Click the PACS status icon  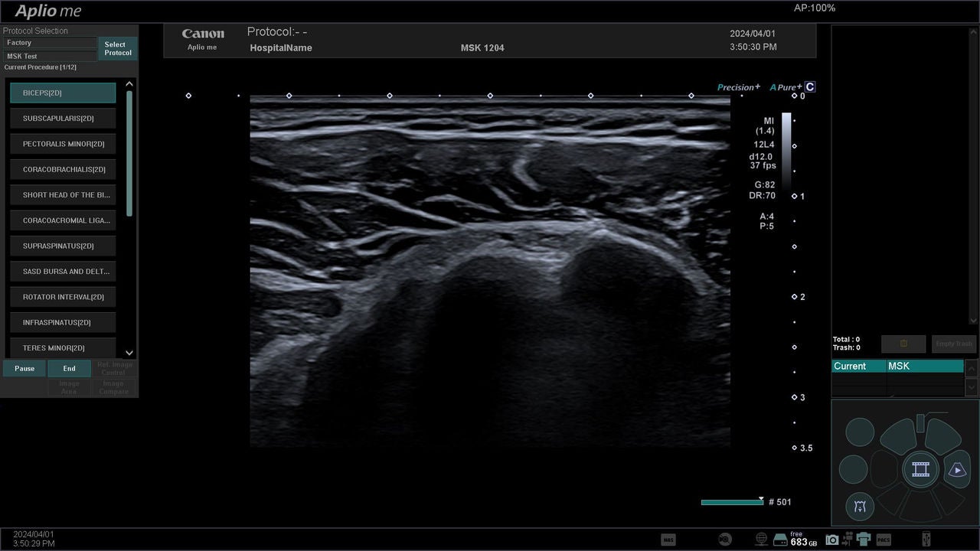(884, 540)
